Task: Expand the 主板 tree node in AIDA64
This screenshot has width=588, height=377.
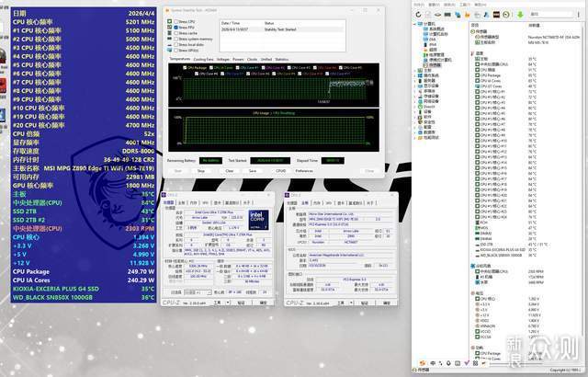Action: coord(415,70)
